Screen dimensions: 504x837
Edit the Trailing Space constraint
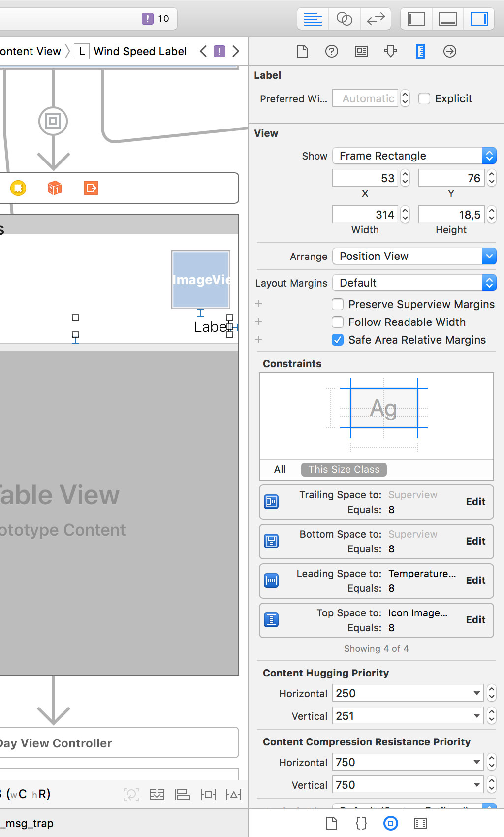pos(475,502)
